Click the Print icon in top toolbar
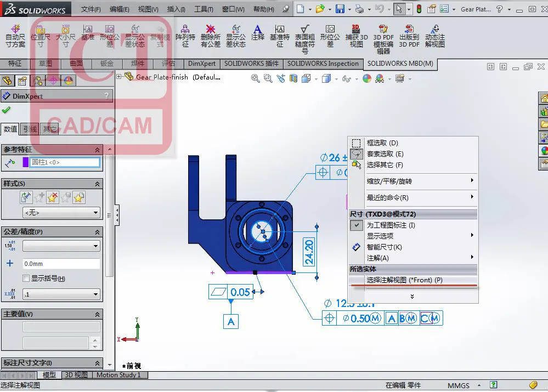This screenshot has height=392, width=548. 360,9
